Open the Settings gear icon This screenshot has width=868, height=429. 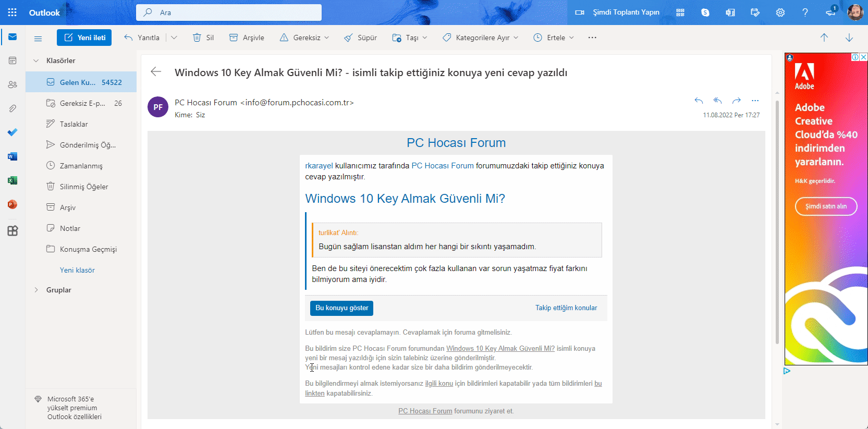[x=780, y=13]
